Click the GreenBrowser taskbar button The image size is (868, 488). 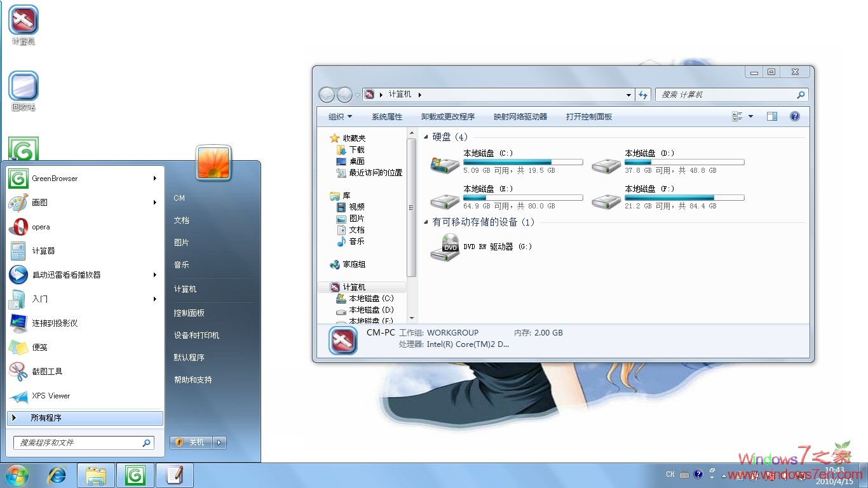[135, 475]
